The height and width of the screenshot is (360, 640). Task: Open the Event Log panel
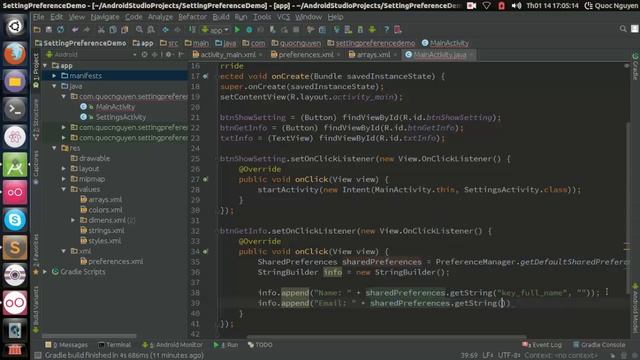point(542,345)
